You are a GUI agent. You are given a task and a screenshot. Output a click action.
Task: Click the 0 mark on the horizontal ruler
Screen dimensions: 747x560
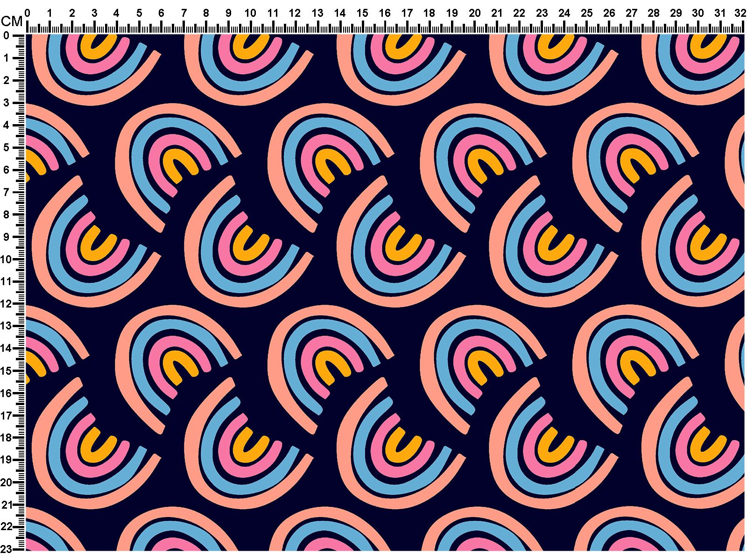click(x=27, y=13)
